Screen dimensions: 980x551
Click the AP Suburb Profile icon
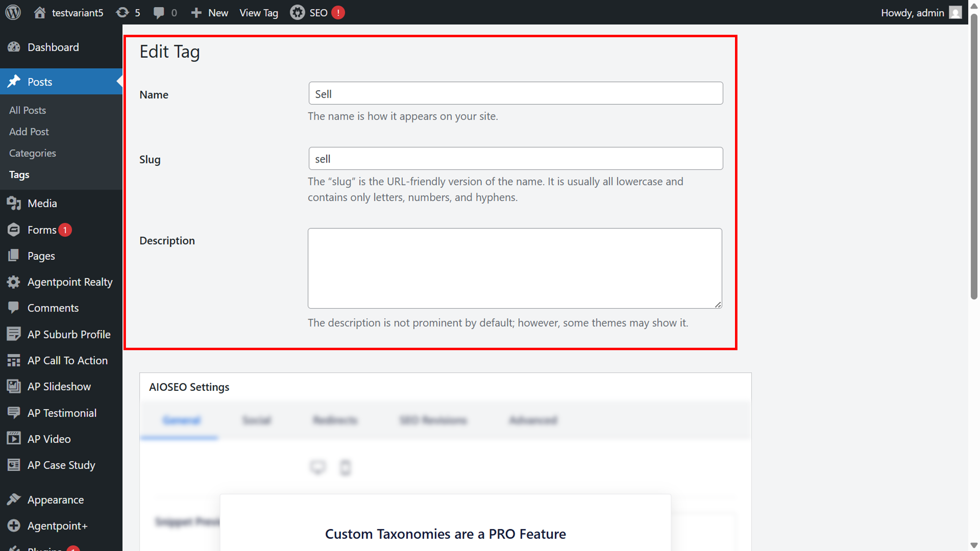(14, 334)
